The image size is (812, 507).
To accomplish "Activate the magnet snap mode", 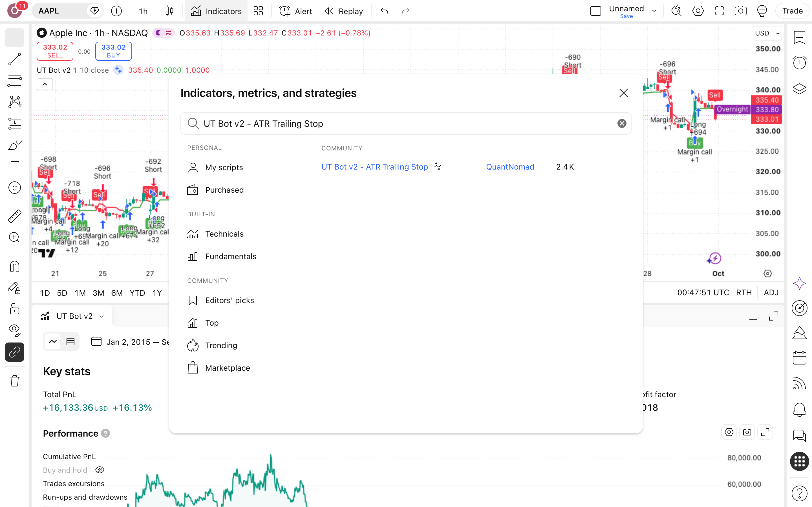I will point(14,266).
